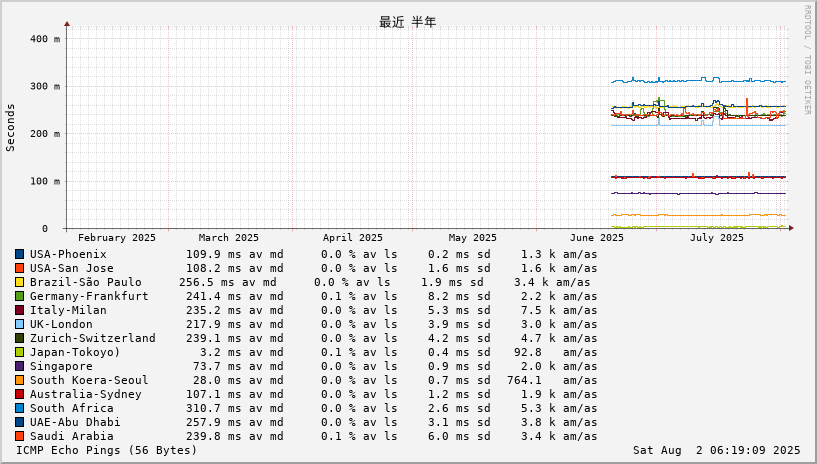Select the "200 m" y-axis tick label
Image resolution: width=817 pixels, height=464 pixels.
pos(45,134)
